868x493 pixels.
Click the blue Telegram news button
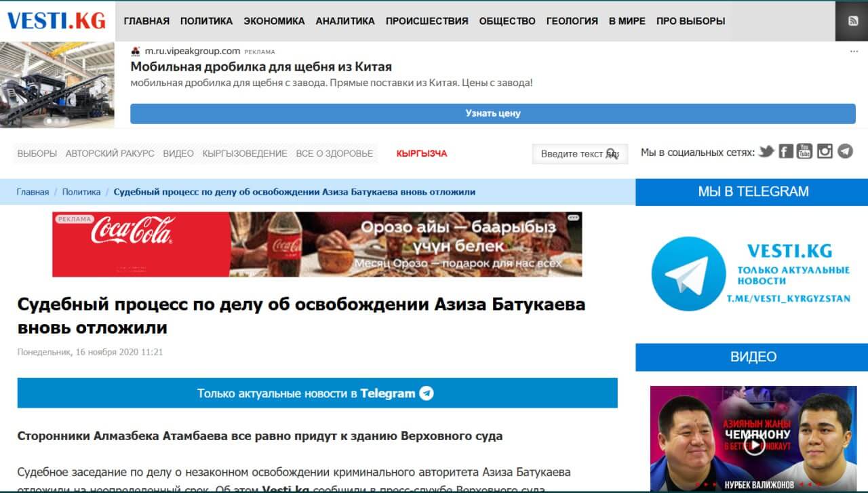pos(317,393)
